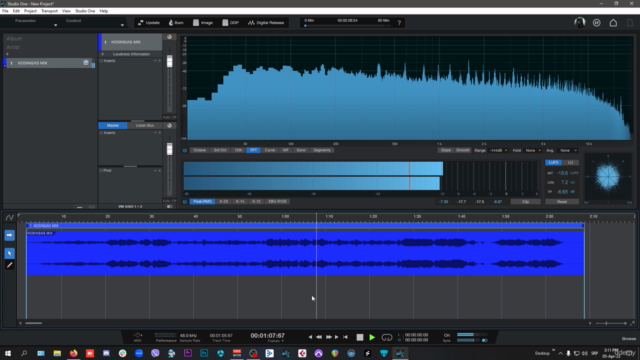Switch loudness display to LUFS
Image resolution: width=640 pixels, height=360 pixels.
[x=553, y=162]
